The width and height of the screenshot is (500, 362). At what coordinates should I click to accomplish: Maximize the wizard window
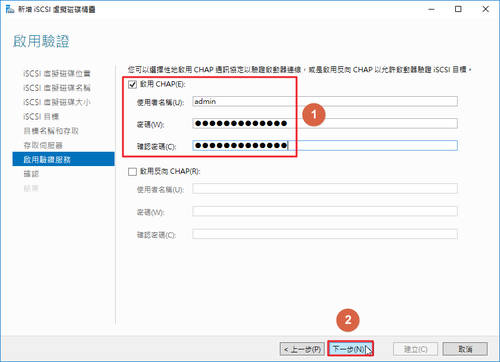(458, 9)
